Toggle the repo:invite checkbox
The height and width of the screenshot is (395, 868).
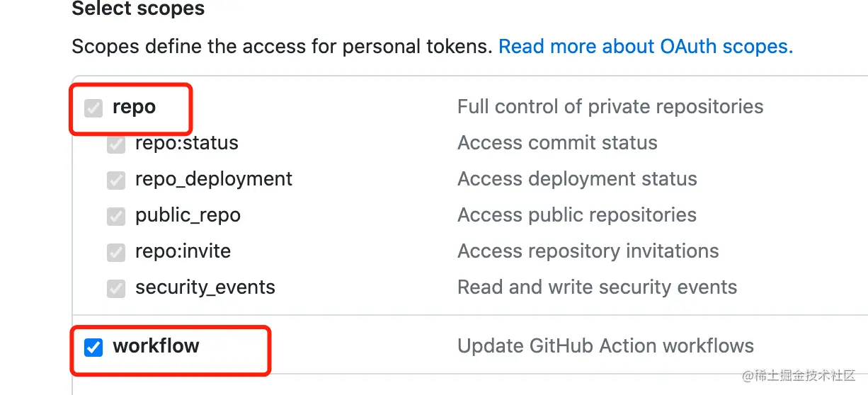[115, 253]
